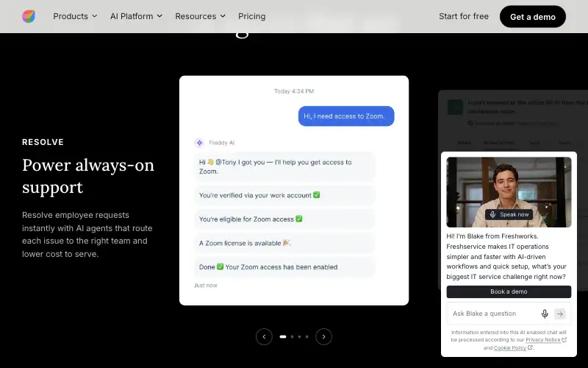Expand the AI Platform menu
Viewport: 588px width, 368px height.
coord(136,16)
